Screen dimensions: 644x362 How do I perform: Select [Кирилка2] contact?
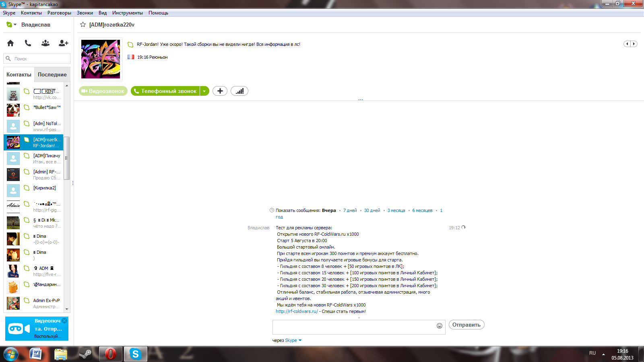[x=34, y=191]
